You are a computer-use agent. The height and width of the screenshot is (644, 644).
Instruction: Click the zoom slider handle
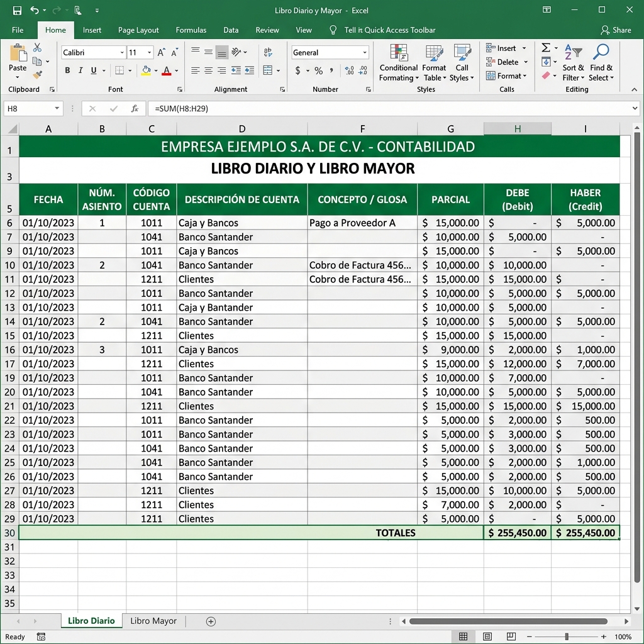click(567, 636)
